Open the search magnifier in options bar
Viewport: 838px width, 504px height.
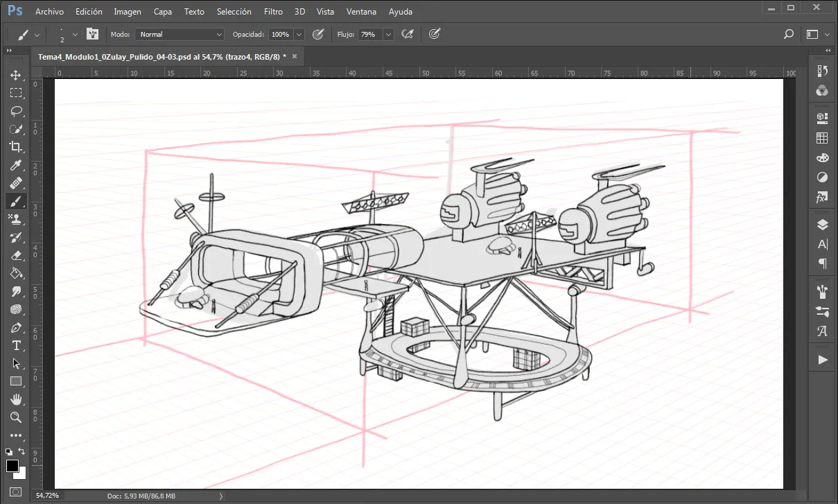click(788, 34)
